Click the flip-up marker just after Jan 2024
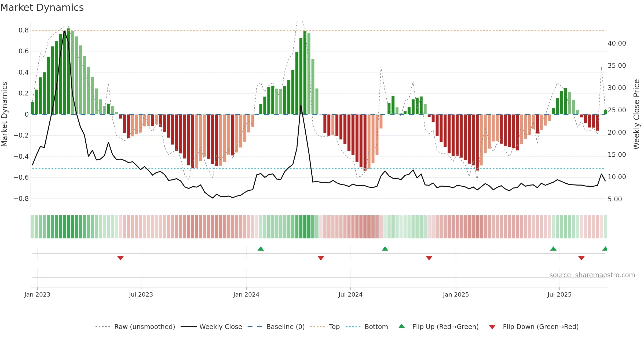 point(261,249)
